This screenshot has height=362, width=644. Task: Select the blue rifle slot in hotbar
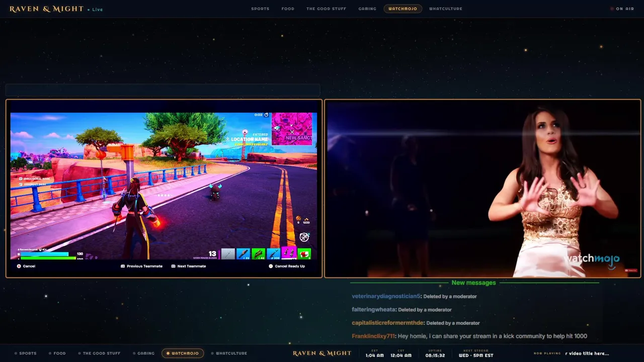tap(274, 254)
